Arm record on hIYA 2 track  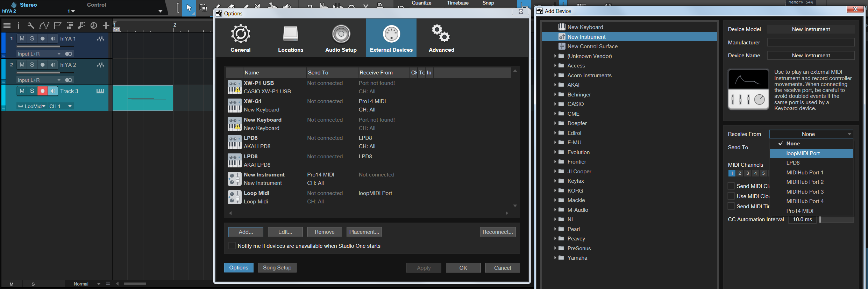click(43, 65)
